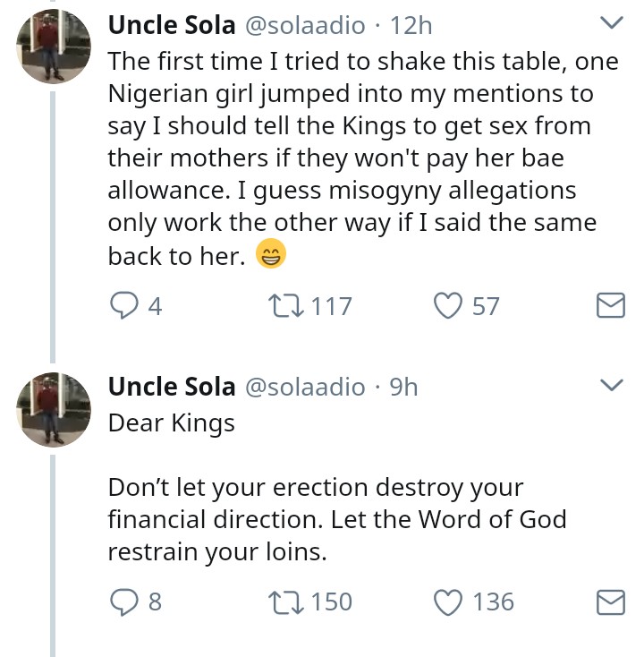The width and height of the screenshot is (644, 657).
Task: Reply to the tweet with 4 replies
Action: coord(123,307)
